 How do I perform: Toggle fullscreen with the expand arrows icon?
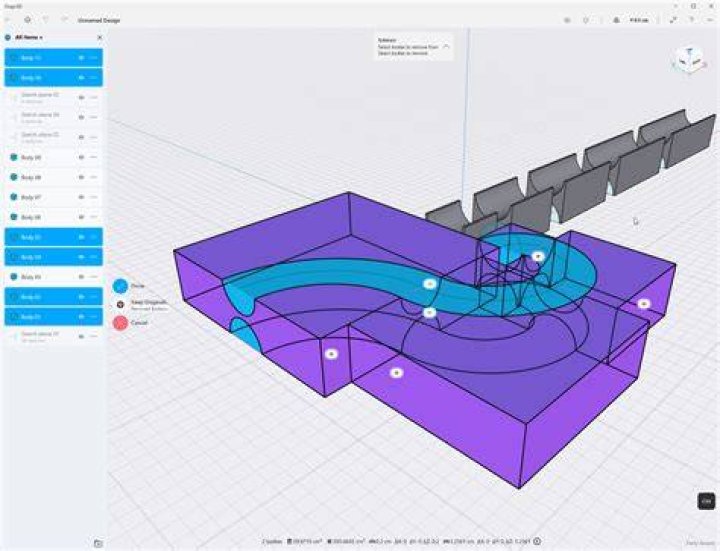(673, 20)
